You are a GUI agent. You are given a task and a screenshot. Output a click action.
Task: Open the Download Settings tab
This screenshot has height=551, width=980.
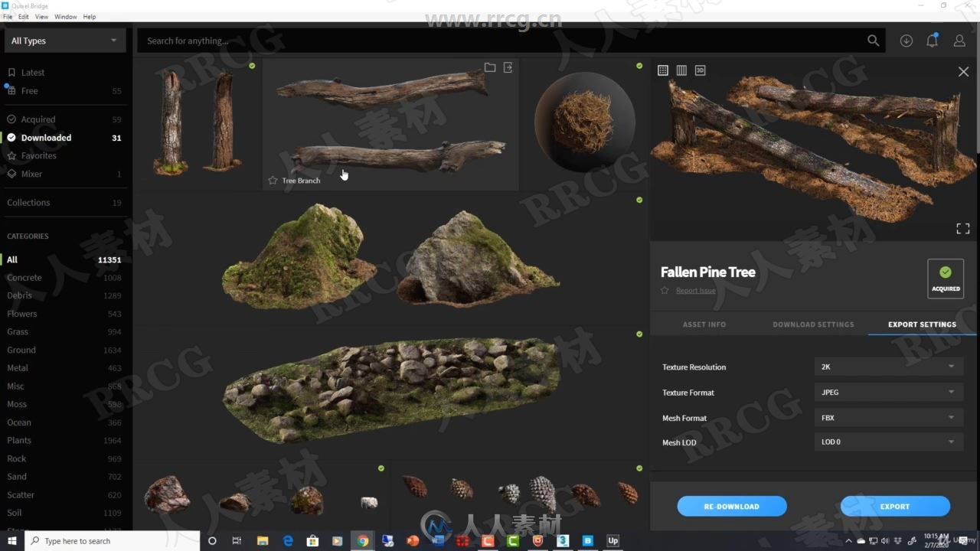pyautogui.click(x=813, y=324)
